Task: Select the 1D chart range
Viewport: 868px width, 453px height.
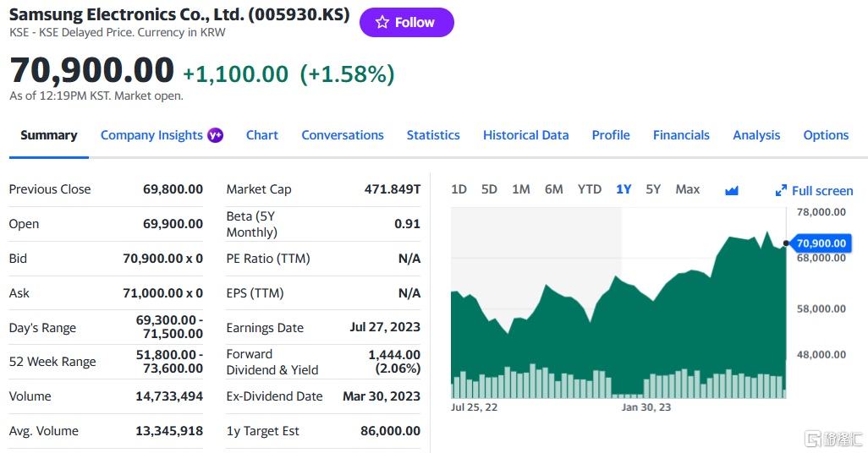Action: 459,189
